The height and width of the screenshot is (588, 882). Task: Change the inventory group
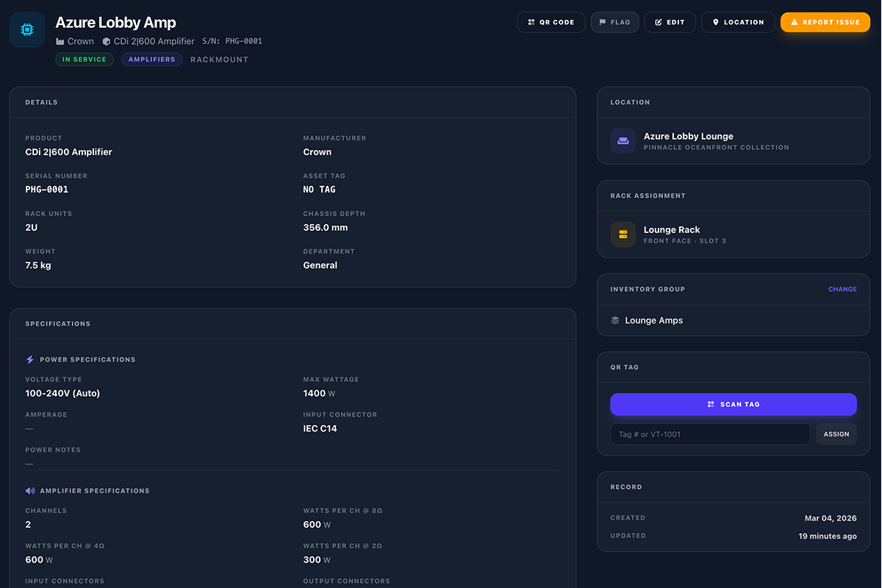point(842,289)
